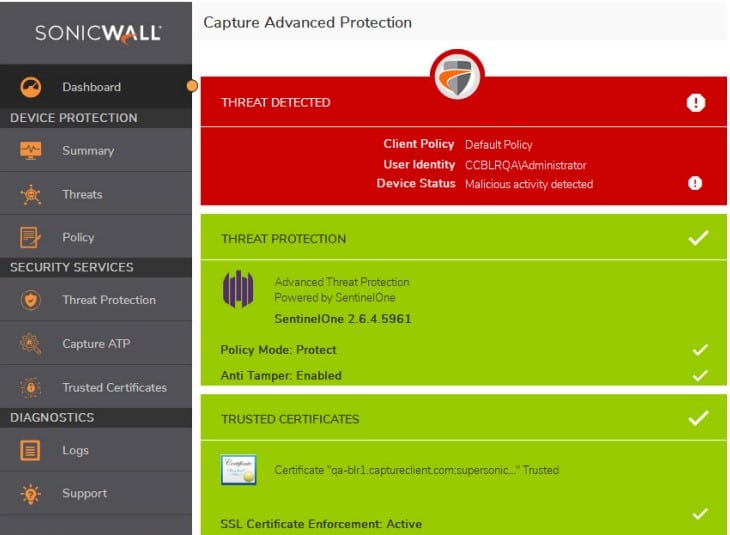Screen dimensions: 730x535
Task: Click the Capture Client shield emblem
Action: point(457,75)
